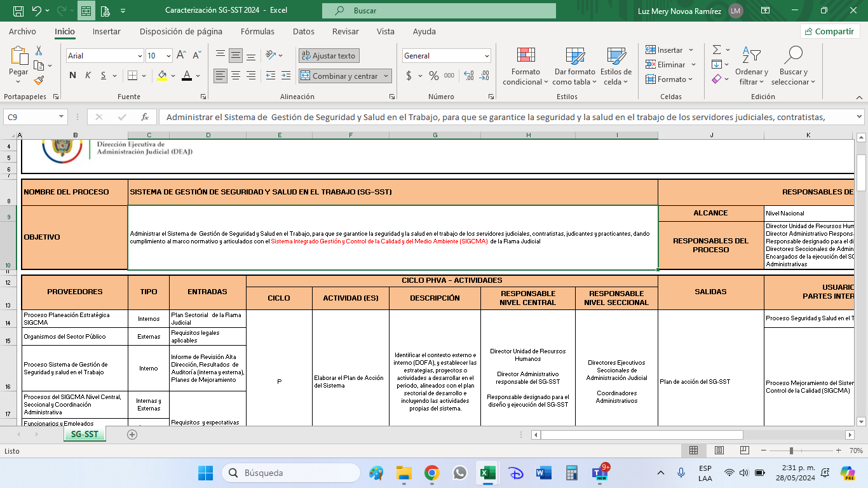
Task: Click the red font color A
Action: [x=187, y=76]
